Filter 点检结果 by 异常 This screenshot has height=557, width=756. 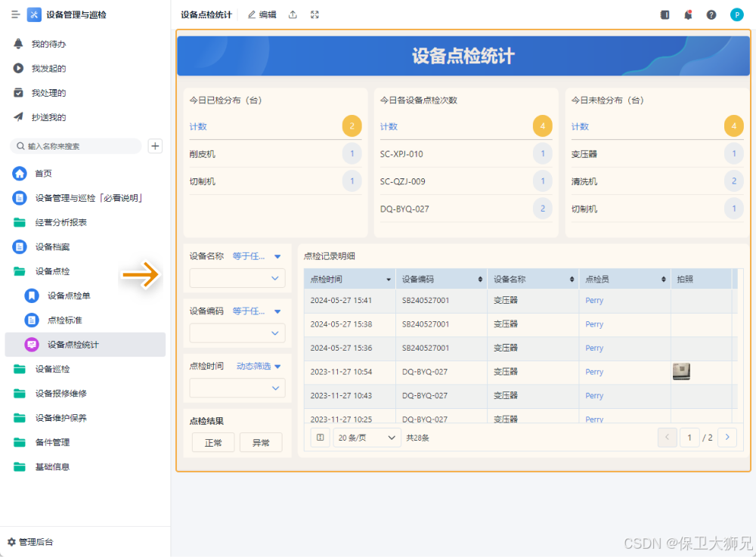coord(261,442)
